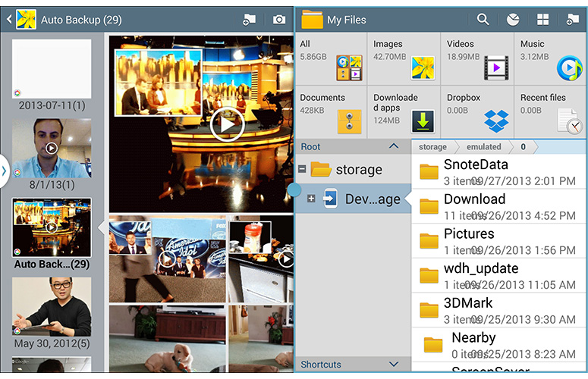Image resolution: width=588 pixels, height=379 pixels.
Task: Create new album folder in Gallery
Action: tap(249, 20)
